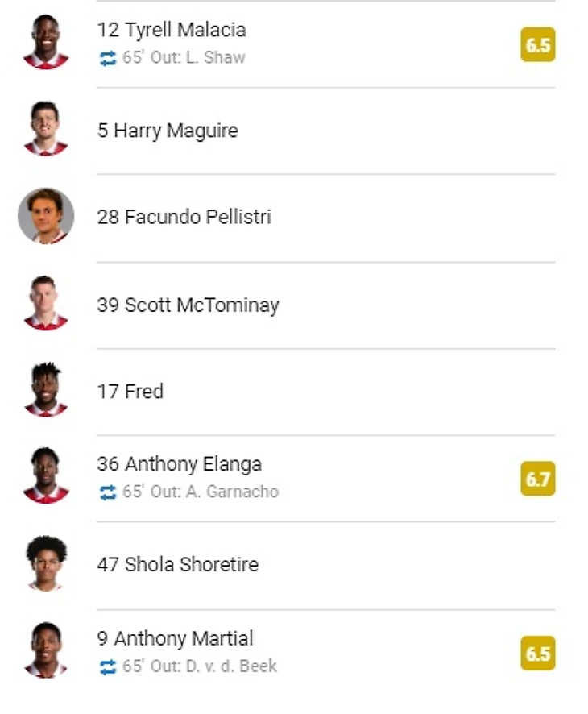Open Facundo Pellistri's round avatar
The width and height of the screenshot is (588, 714).
click(x=46, y=216)
